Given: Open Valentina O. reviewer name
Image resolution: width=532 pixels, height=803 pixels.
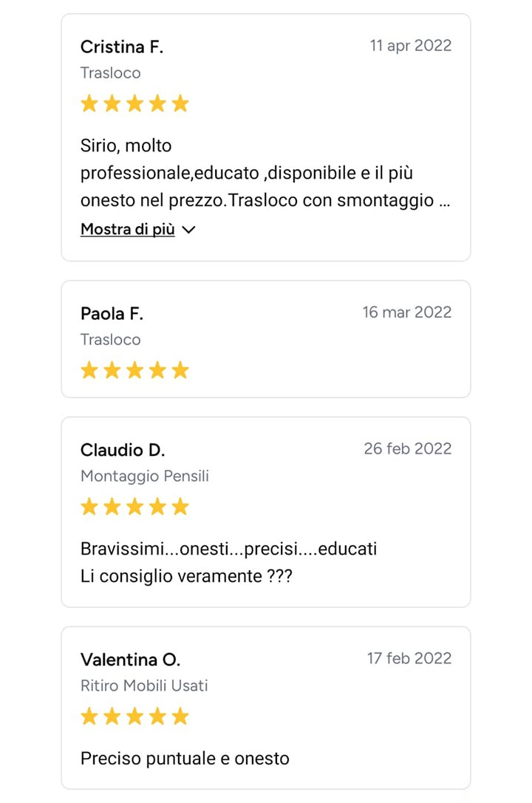Looking at the screenshot, I should pyautogui.click(x=131, y=659).
